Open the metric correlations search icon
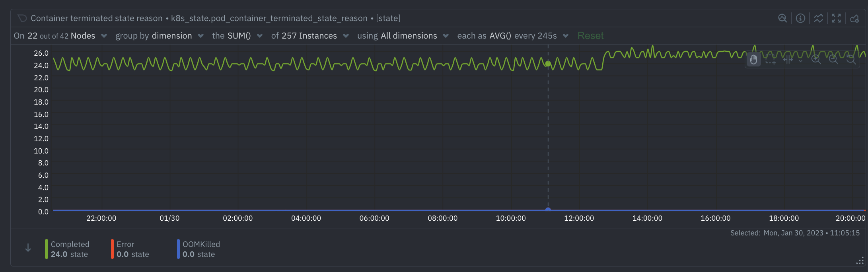Image resolution: width=868 pixels, height=272 pixels. coord(782,18)
